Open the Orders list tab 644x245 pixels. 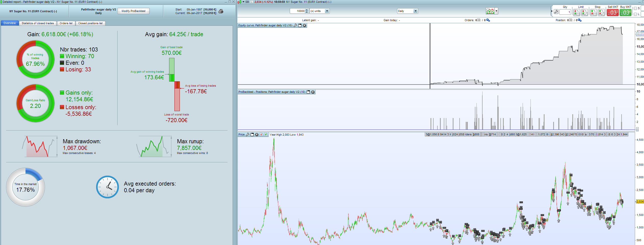pos(66,23)
